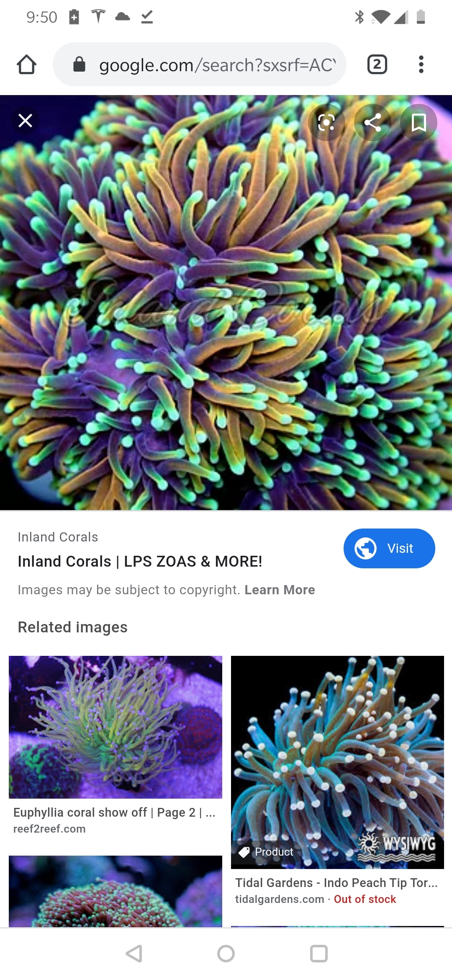Open Inland Corals LPS ZOAS title
The width and height of the screenshot is (452, 980).
pos(140,561)
